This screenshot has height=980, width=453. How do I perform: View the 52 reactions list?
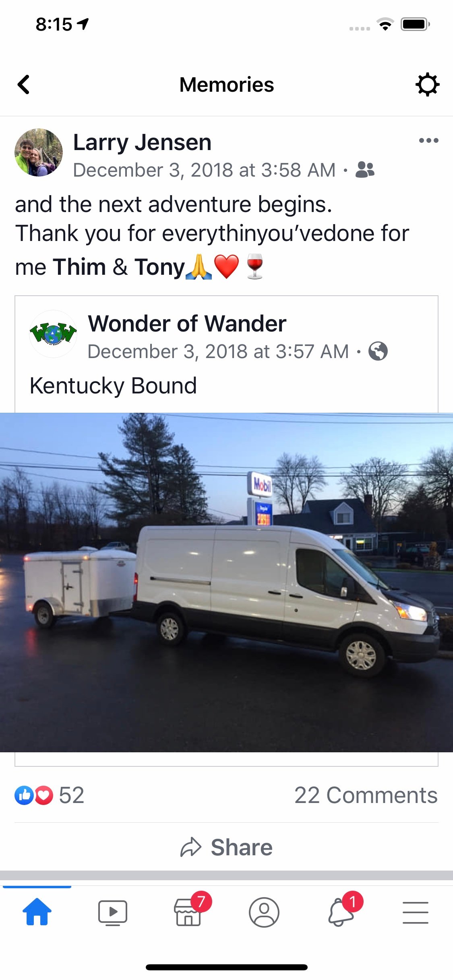coord(50,795)
